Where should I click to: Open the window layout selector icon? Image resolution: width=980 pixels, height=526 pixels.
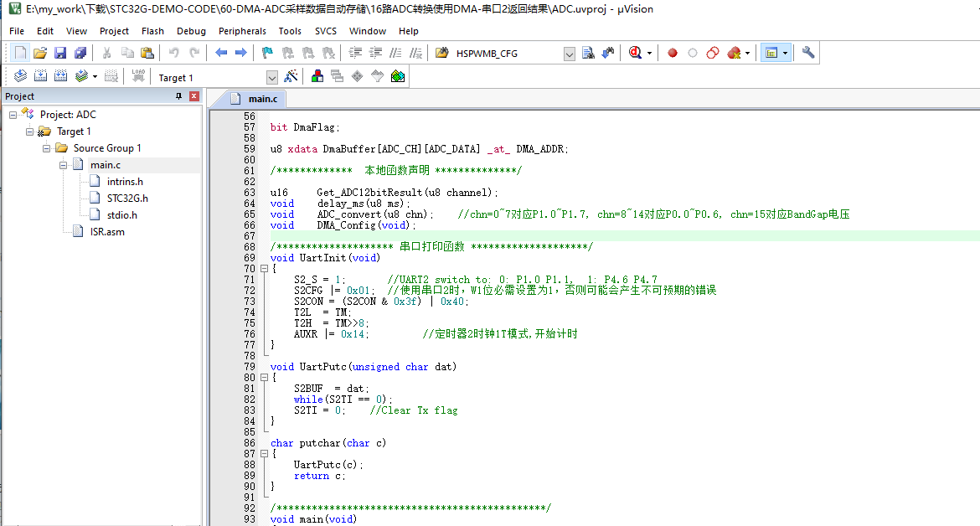pos(771,53)
